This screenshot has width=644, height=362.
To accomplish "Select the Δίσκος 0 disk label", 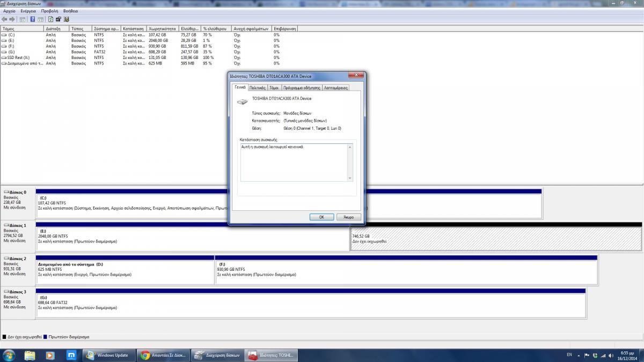I will coord(17,192).
